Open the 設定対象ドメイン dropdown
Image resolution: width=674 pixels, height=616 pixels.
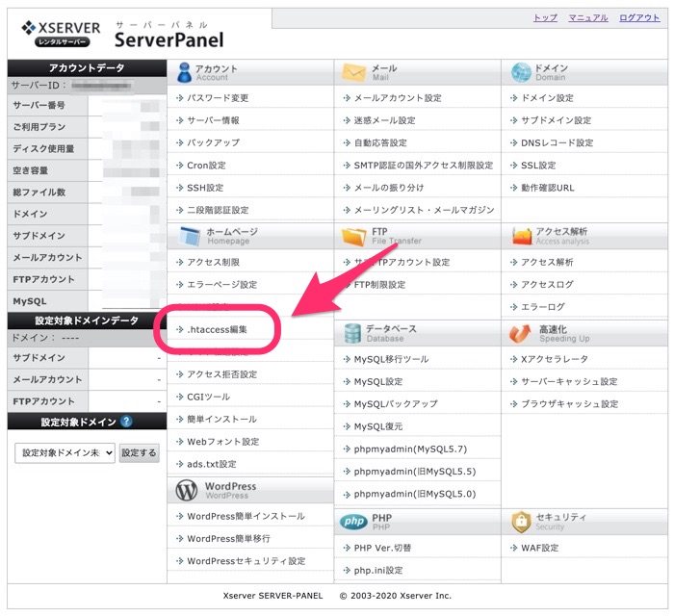65,452
